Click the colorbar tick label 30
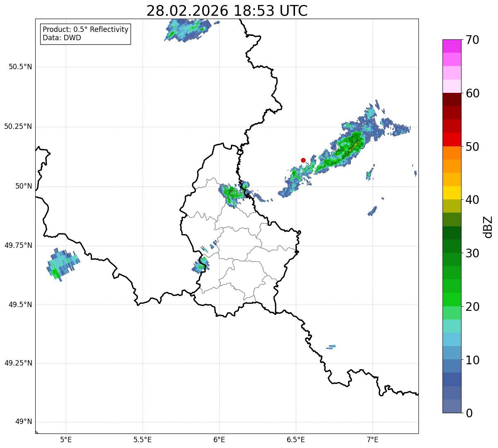The image size is (498, 448). point(472,253)
